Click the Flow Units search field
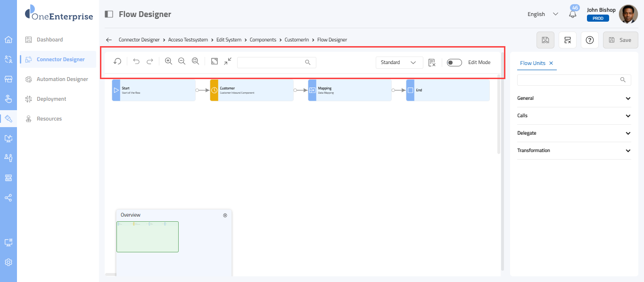This screenshot has width=644, height=282. [569, 80]
